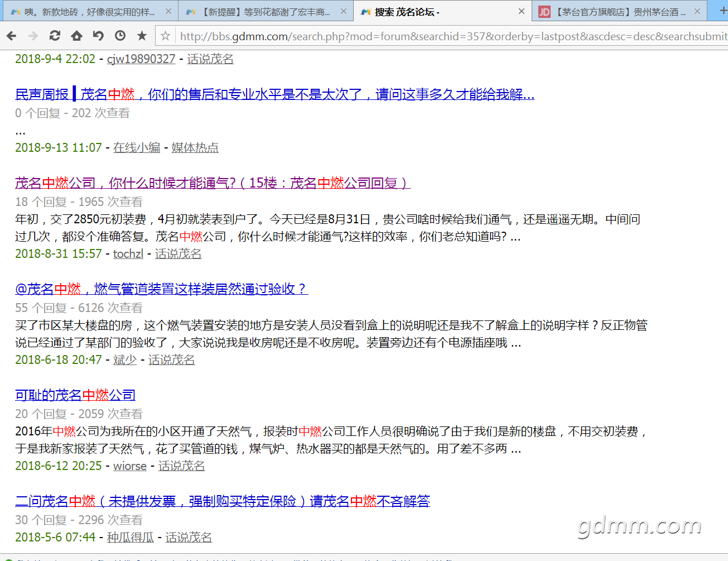Click the browser back arrow

pos(11,36)
